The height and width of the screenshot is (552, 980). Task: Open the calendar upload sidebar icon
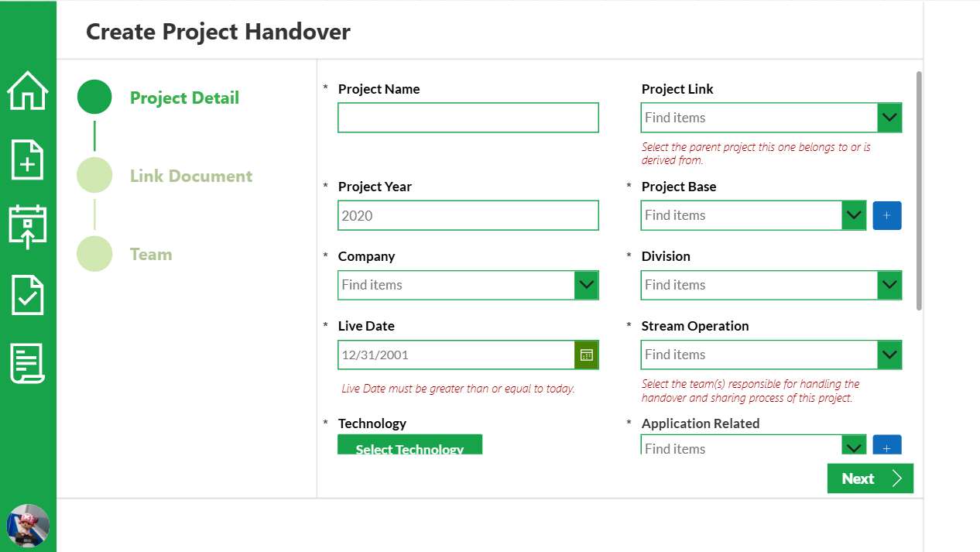[x=28, y=227]
